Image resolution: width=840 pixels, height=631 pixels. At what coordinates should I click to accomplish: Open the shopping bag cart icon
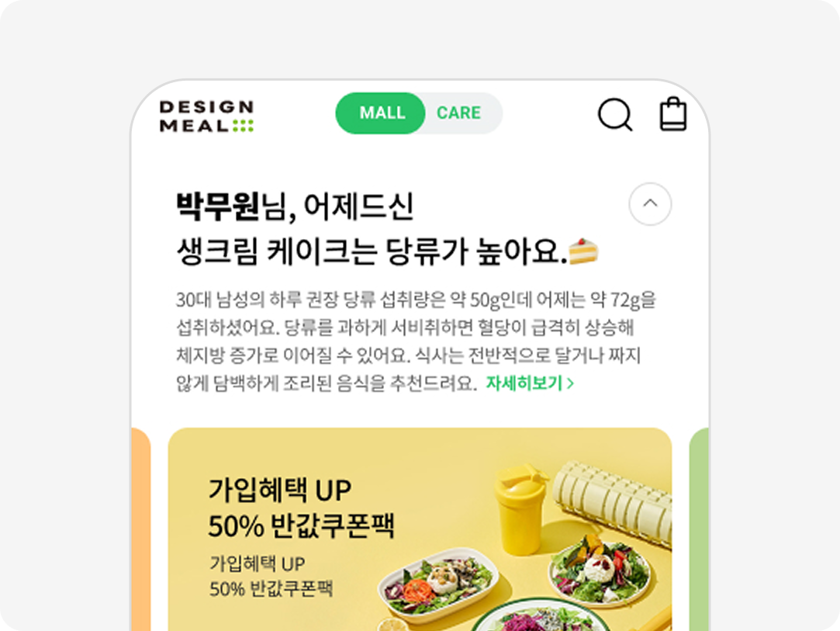[673, 113]
